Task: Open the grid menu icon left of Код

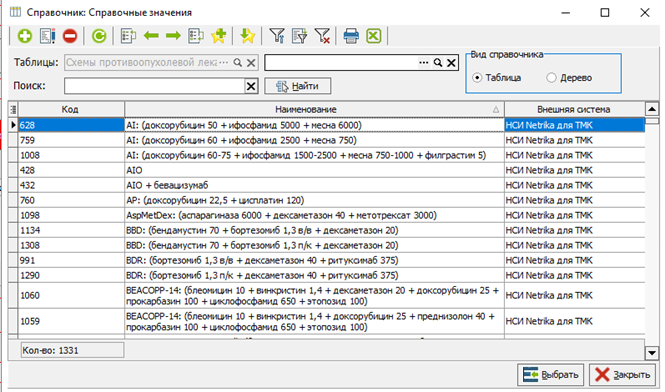Action: click(13, 109)
